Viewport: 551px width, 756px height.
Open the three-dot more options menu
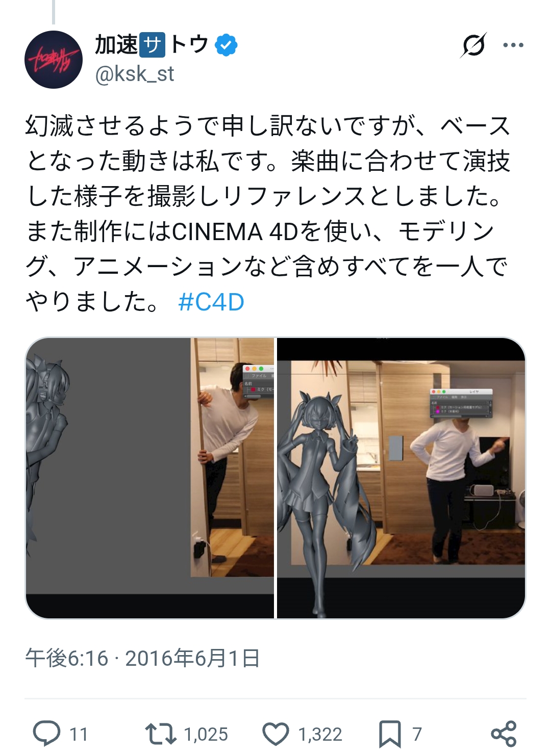pyautogui.click(x=513, y=45)
